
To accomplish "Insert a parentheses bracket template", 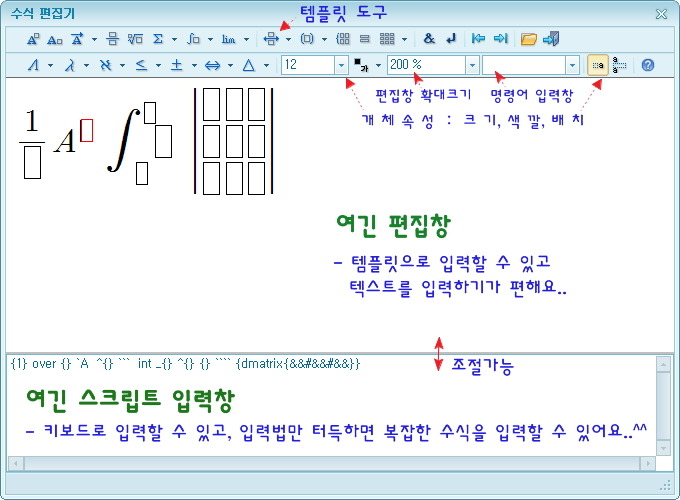I will pyautogui.click(x=307, y=39).
